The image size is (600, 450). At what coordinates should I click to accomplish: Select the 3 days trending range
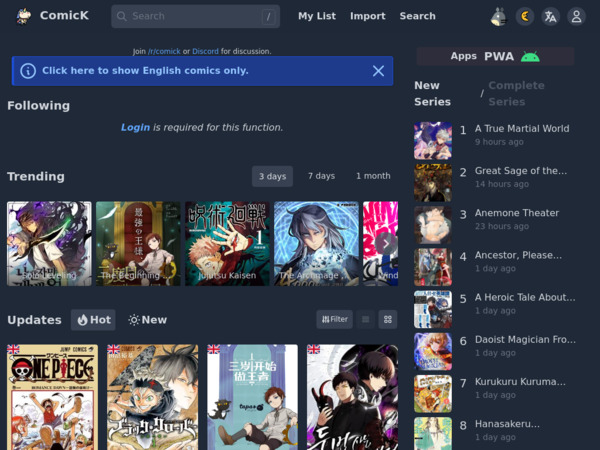click(272, 176)
